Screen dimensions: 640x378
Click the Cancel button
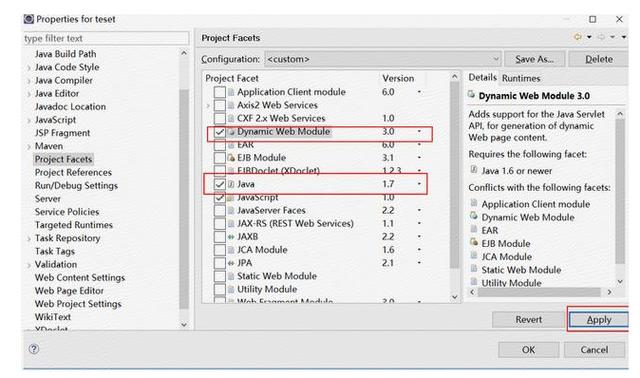pos(594,350)
